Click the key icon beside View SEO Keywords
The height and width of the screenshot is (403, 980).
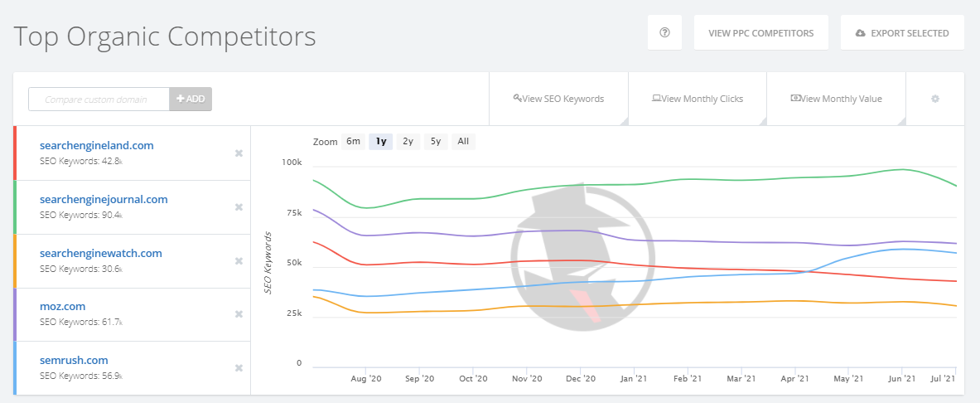pyautogui.click(x=517, y=98)
